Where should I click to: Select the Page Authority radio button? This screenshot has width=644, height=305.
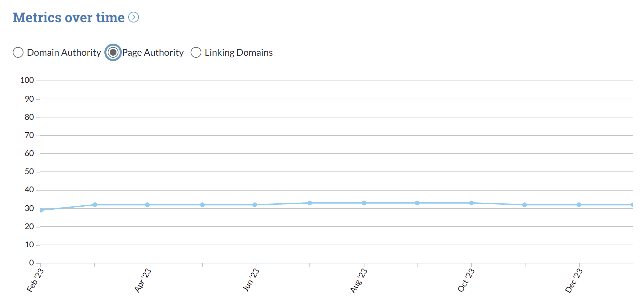pyautogui.click(x=113, y=52)
